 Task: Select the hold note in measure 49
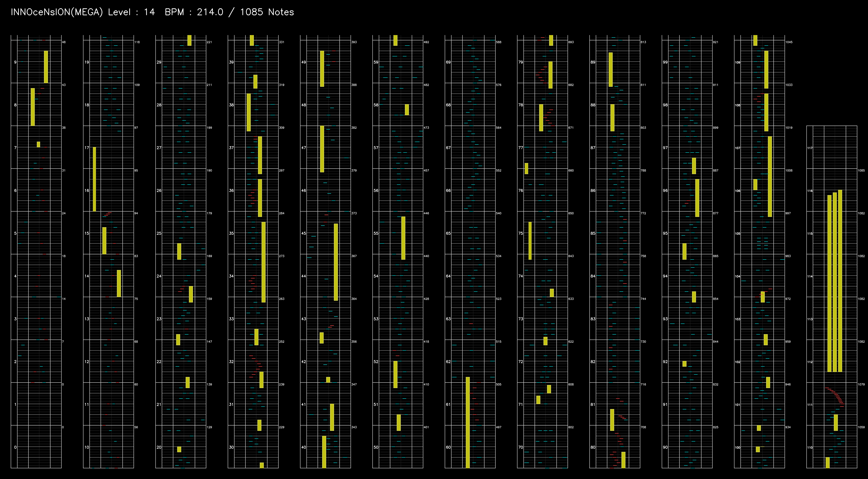322,69
